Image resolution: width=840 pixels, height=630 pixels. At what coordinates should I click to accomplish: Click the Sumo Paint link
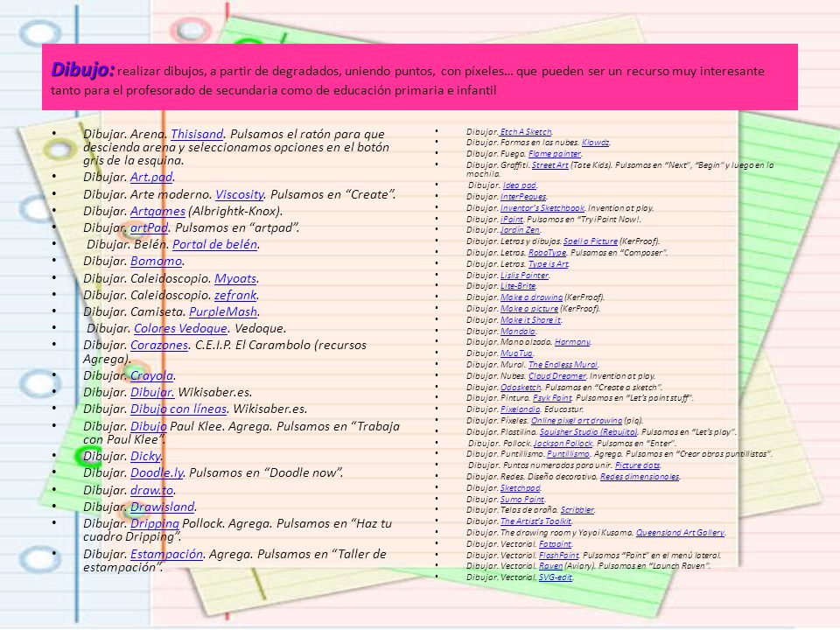tap(521, 500)
